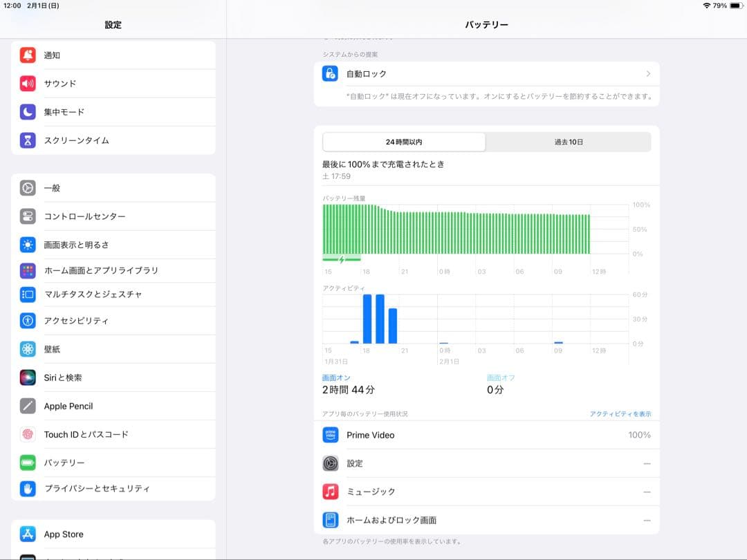Select the App Store settings icon
The width and height of the screenshot is (747, 560).
[28, 534]
